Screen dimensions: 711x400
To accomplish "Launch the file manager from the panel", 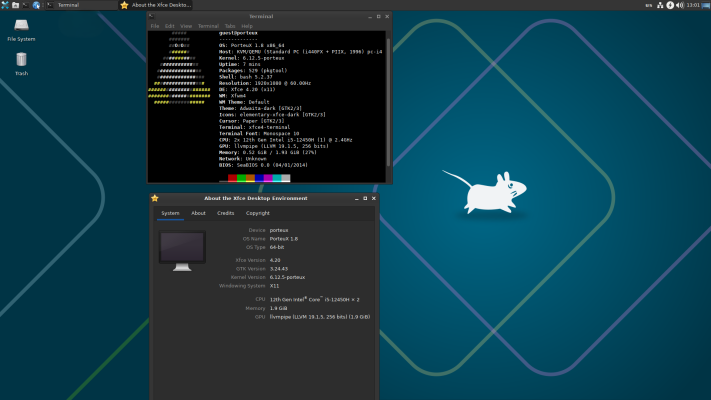I will (15, 5).
